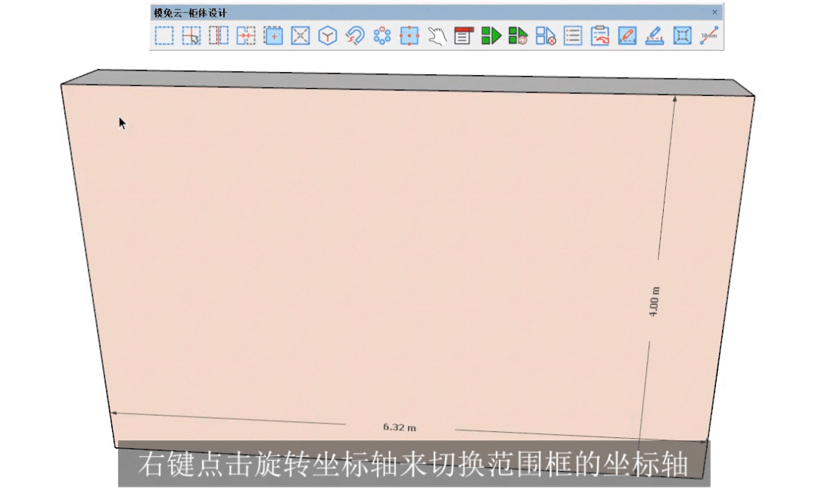This screenshot has height=504, width=828.
Task: Click the circle of blue dots icon
Action: point(382,36)
